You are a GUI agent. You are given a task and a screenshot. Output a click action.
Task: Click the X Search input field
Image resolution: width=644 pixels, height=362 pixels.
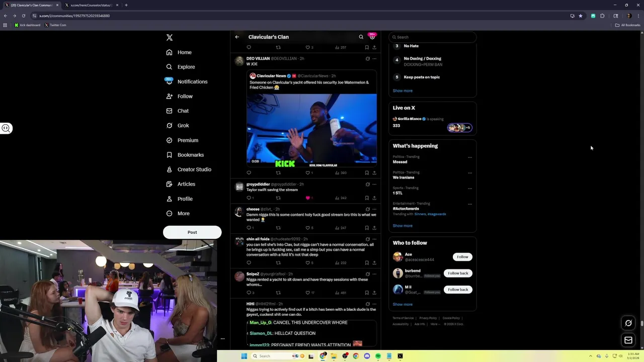click(432, 37)
